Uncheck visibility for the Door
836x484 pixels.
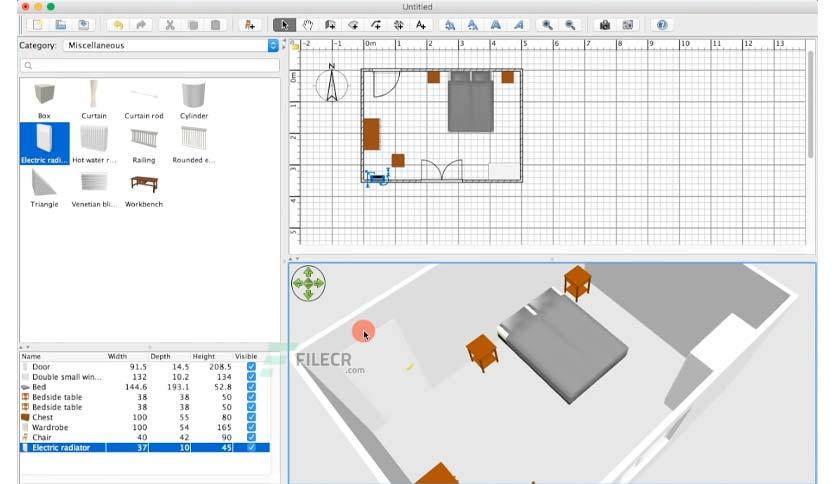click(x=251, y=367)
